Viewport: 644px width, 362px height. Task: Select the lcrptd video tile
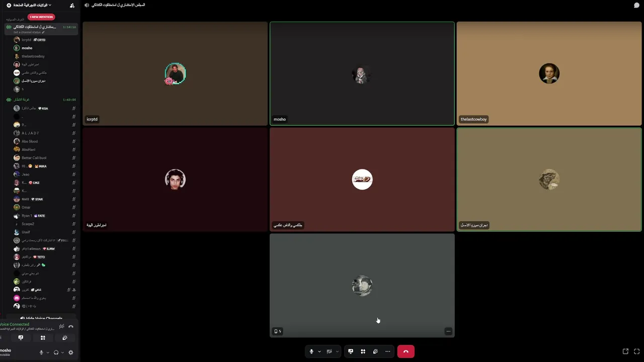tap(175, 73)
